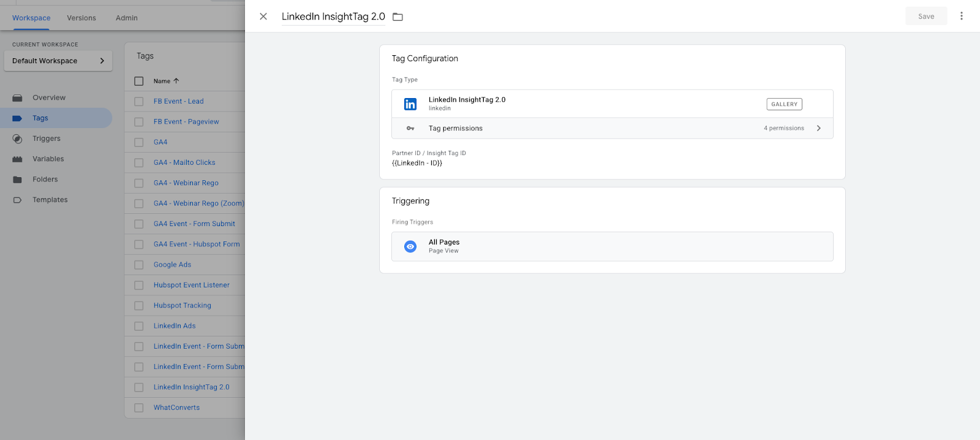Click the GALLERY badge button
The width and height of the screenshot is (980, 440).
(784, 104)
